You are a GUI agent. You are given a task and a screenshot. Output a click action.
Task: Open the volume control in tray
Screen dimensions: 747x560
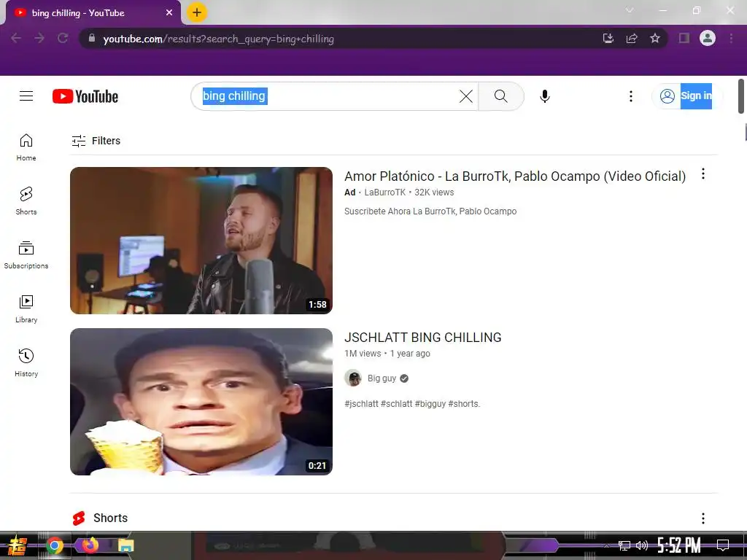click(642, 545)
